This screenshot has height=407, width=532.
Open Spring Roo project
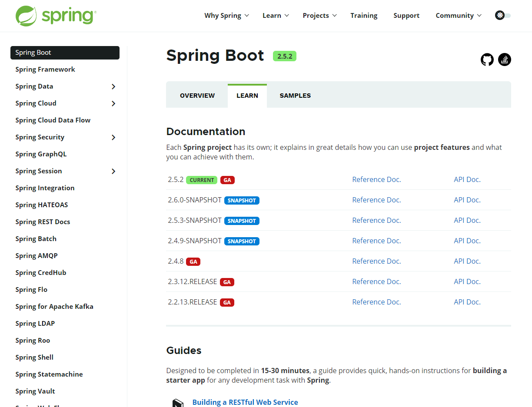pyautogui.click(x=33, y=341)
